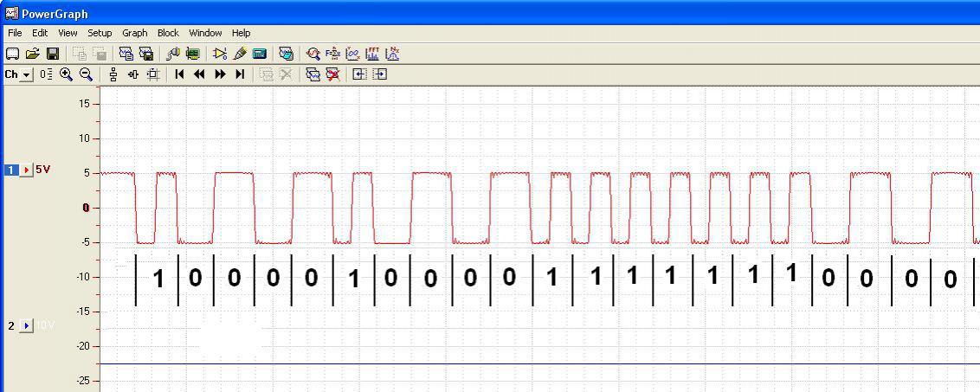The width and height of the screenshot is (980, 392).
Task: Expand the Ch channel dropdown
Action: 27,75
